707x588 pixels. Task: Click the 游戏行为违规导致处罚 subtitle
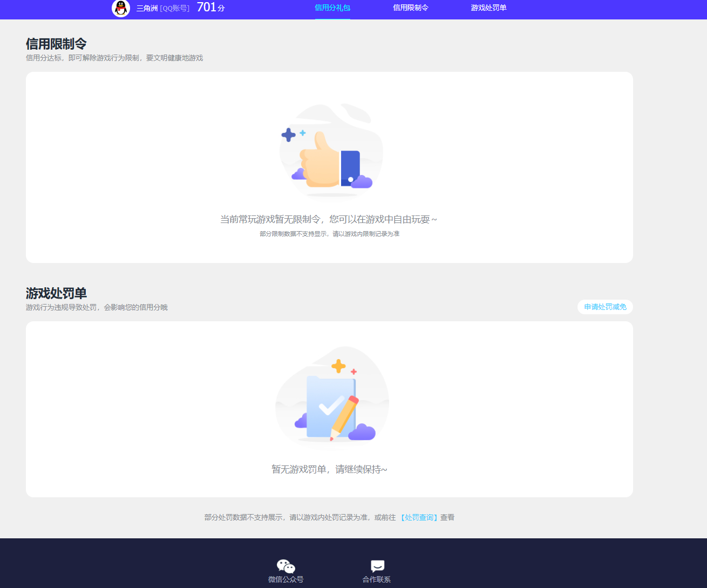click(x=97, y=307)
